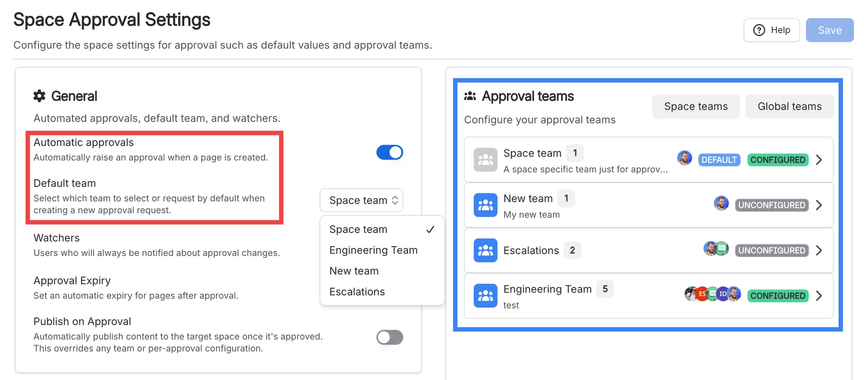This screenshot has width=868, height=380.
Task: Select the Space teams tab
Action: point(695,106)
